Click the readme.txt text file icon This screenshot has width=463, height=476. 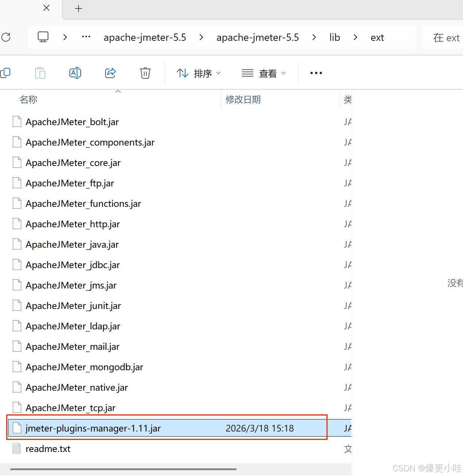tap(17, 449)
